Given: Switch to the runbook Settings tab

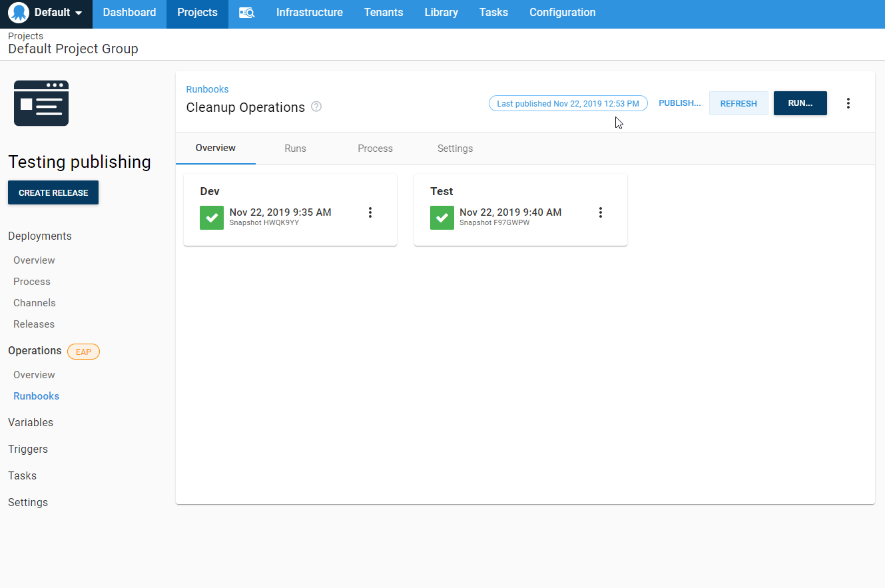Looking at the screenshot, I should [x=455, y=148].
